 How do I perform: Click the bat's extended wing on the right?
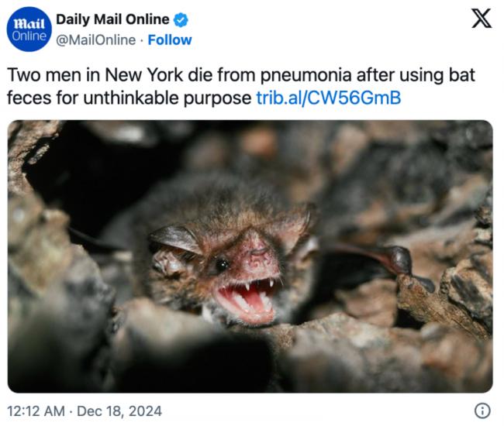[372, 259]
